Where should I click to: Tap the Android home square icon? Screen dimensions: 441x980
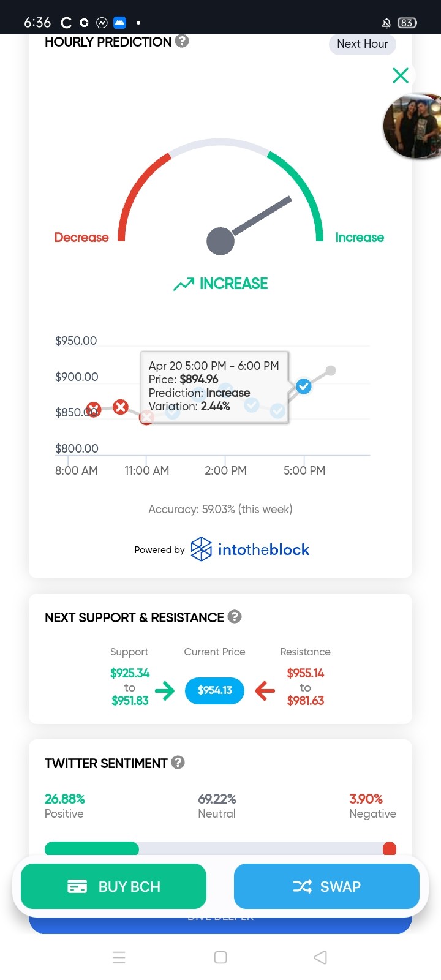coord(221,957)
